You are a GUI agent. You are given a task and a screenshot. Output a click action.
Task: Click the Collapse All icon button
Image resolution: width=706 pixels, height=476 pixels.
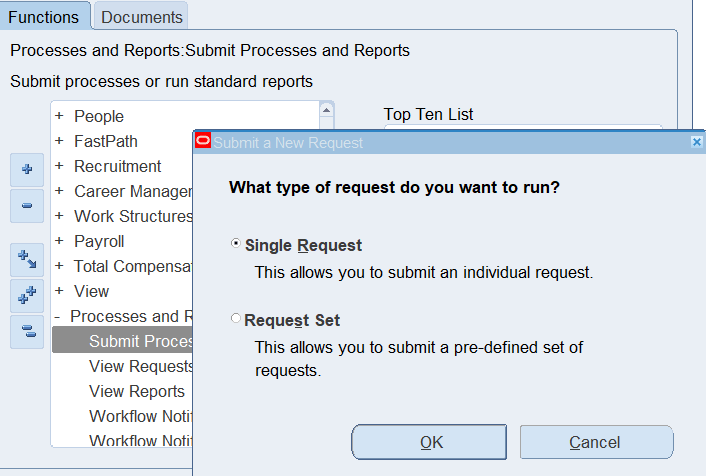(x=27, y=332)
